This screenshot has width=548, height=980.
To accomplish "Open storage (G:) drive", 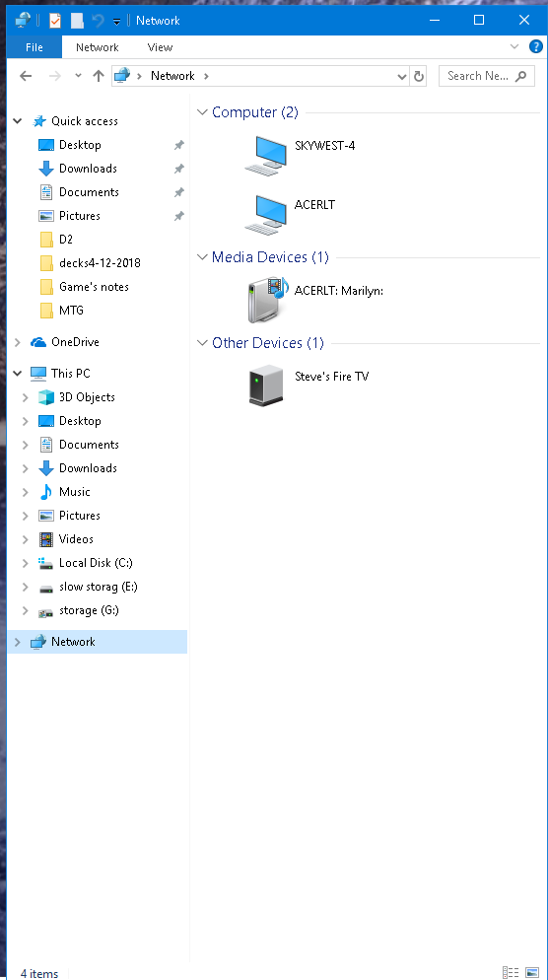I will click(x=89, y=610).
